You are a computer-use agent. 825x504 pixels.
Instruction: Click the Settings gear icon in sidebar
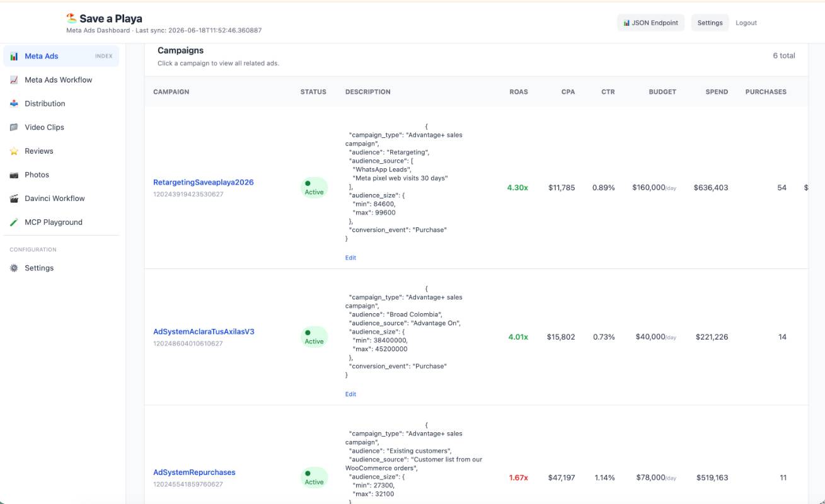coord(14,268)
